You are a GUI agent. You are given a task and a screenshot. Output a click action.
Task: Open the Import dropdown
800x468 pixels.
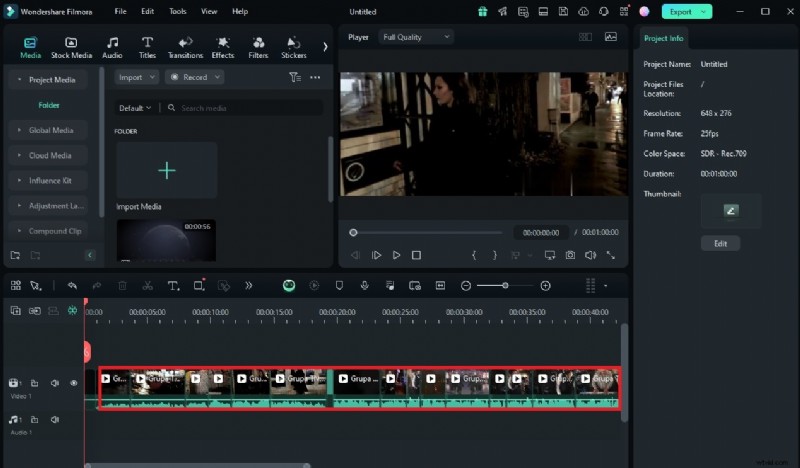click(x=136, y=77)
